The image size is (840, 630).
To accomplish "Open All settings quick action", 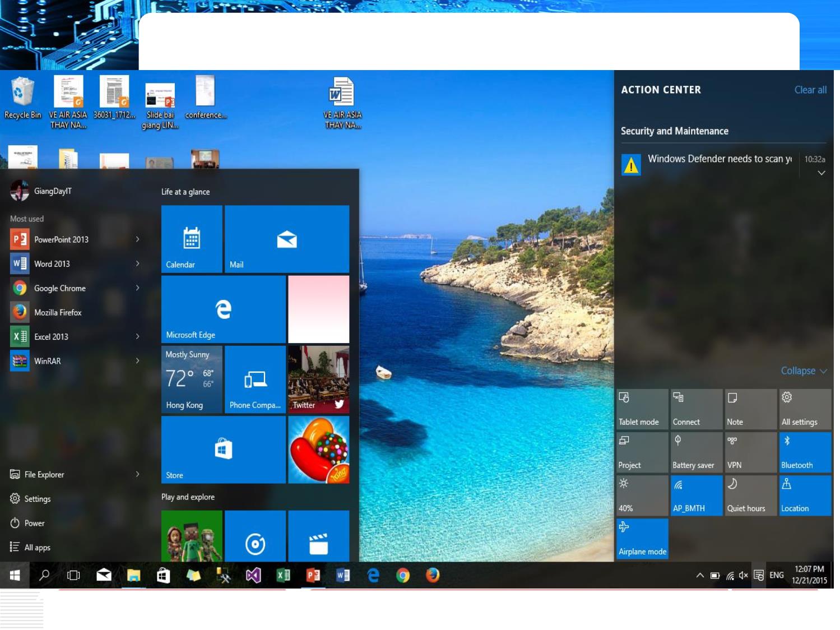I will click(x=805, y=409).
